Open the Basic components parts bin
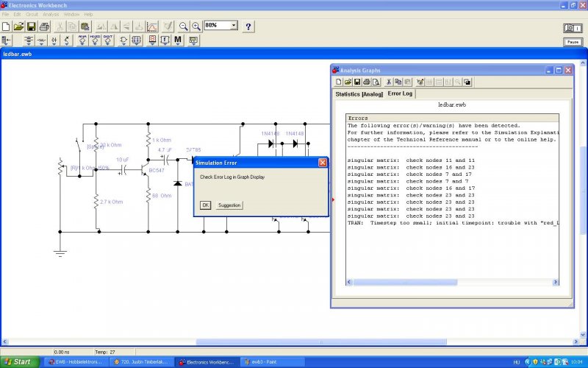 tap(41, 40)
